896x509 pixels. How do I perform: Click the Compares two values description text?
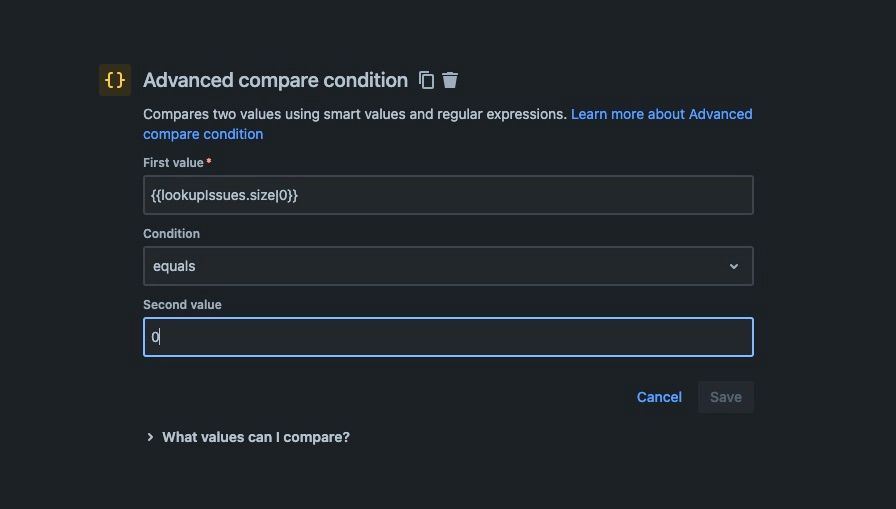click(x=355, y=114)
